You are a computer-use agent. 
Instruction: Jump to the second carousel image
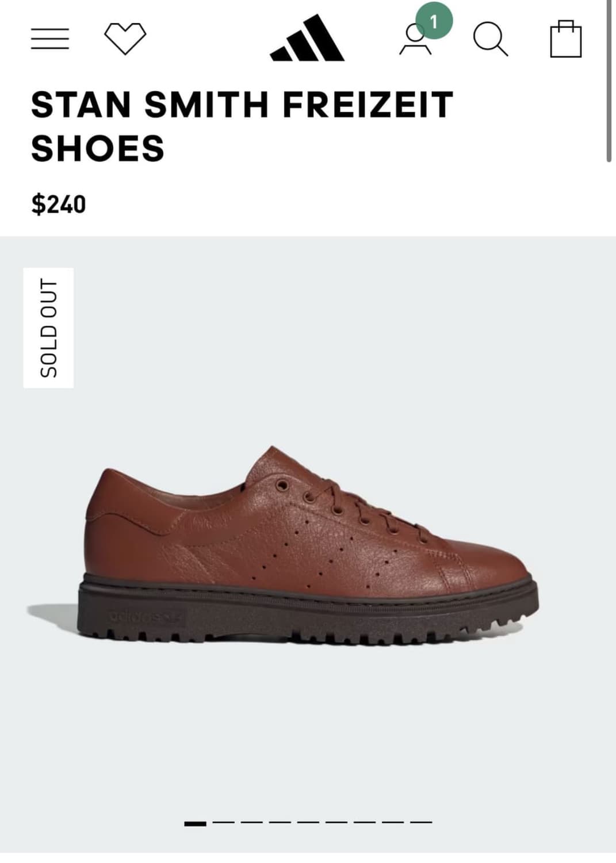point(223,823)
